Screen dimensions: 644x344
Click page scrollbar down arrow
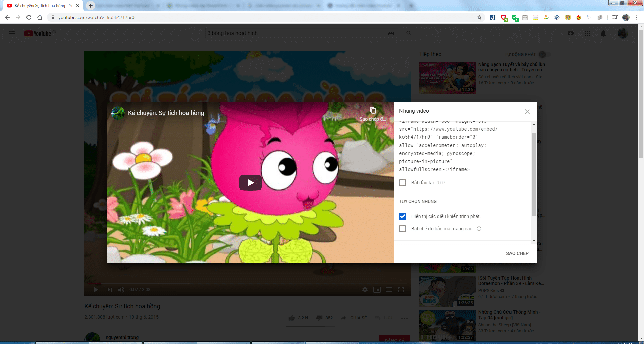coord(641,338)
